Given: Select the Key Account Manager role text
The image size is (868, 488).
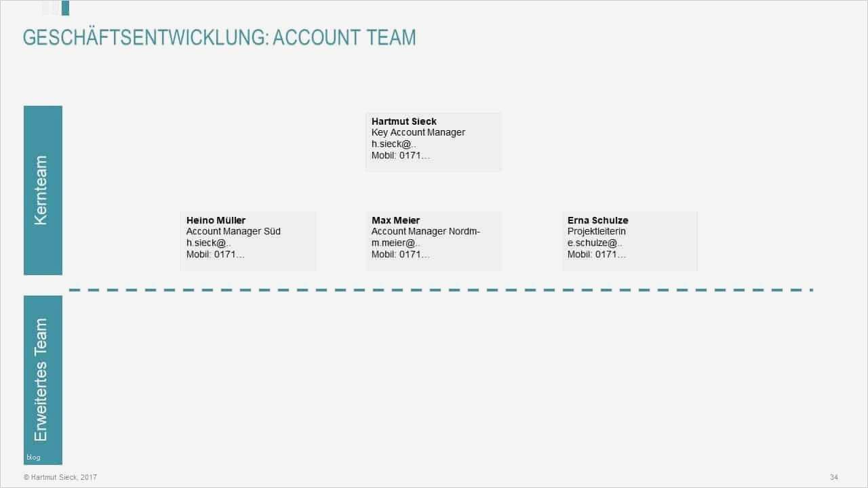Looking at the screenshot, I should pyautogui.click(x=418, y=132).
